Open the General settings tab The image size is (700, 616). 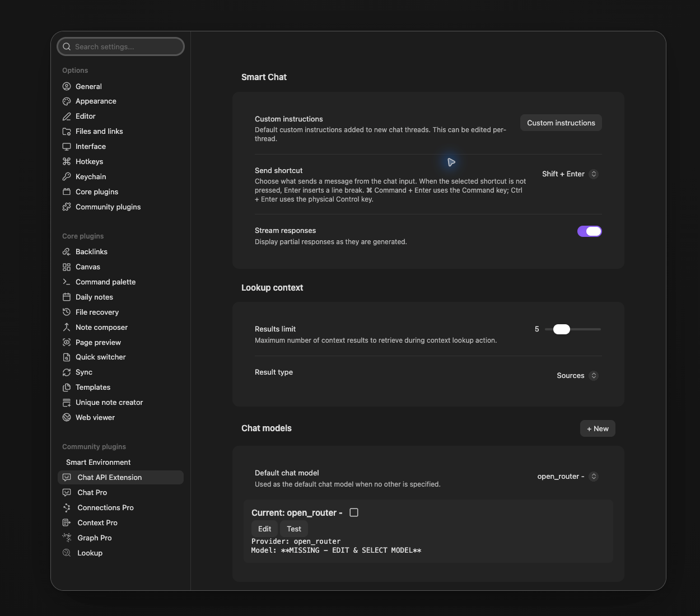click(120, 86)
